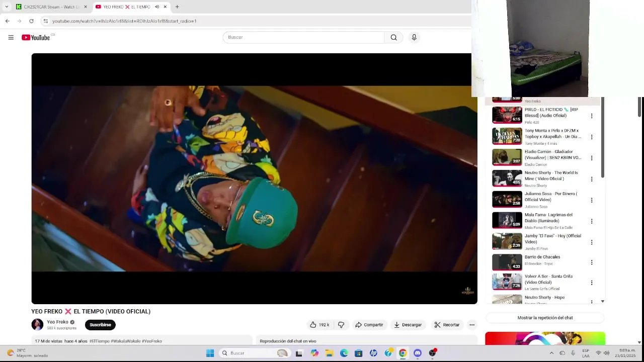Open options for Jamby El Favo Hoy
The image size is (644, 362).
pos(592,242)
